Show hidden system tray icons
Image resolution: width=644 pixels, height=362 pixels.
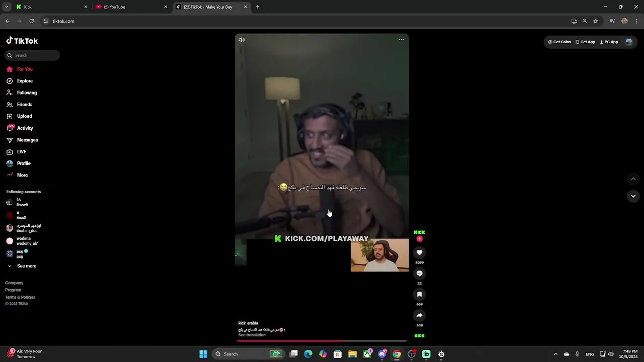(555, 354)
